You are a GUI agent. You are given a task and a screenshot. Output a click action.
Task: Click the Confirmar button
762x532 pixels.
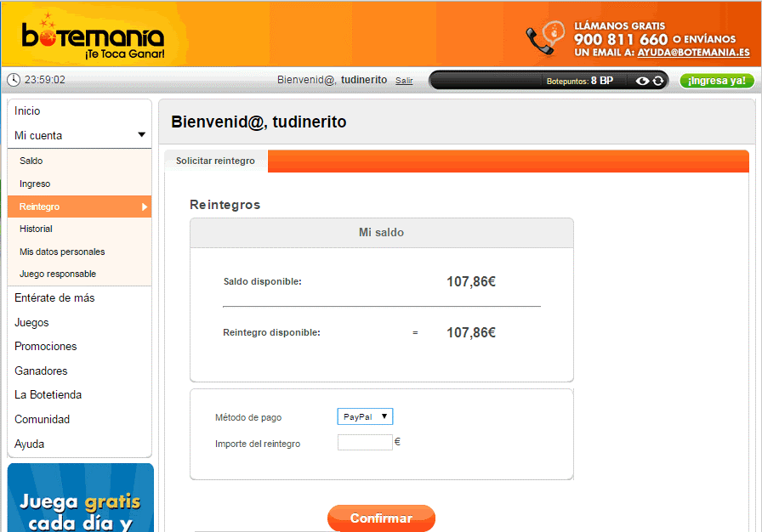coord(382,518)
